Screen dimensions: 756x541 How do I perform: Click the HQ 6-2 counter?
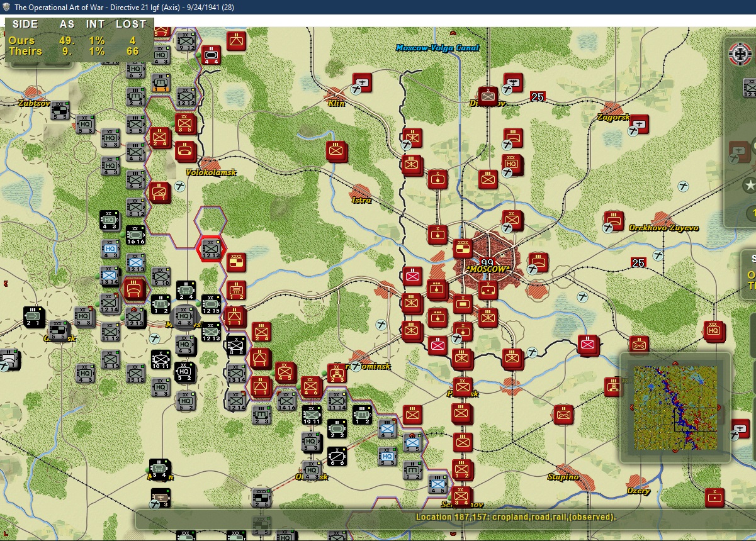point(135,69)
